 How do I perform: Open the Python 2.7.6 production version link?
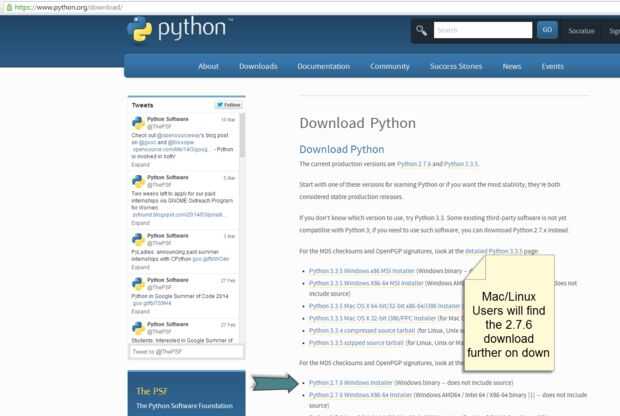tap(414, 164)
